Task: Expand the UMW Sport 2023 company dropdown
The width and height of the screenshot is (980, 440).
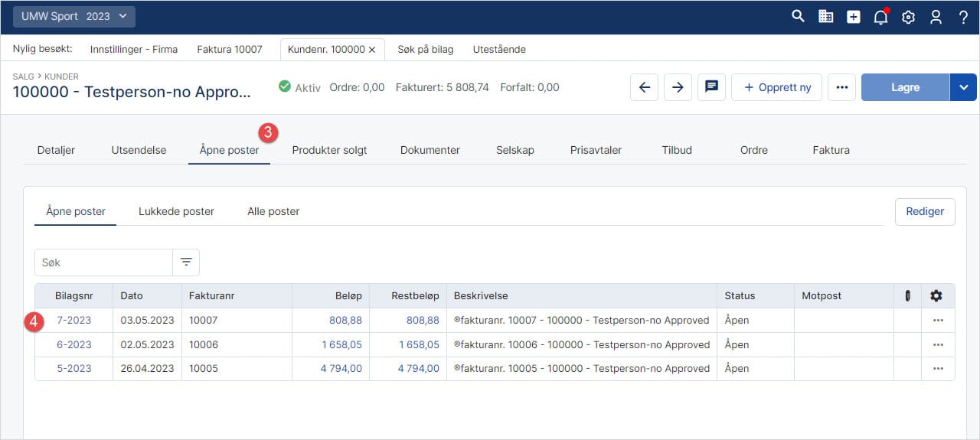Action: pyautogui.click(x=74, y=17)
